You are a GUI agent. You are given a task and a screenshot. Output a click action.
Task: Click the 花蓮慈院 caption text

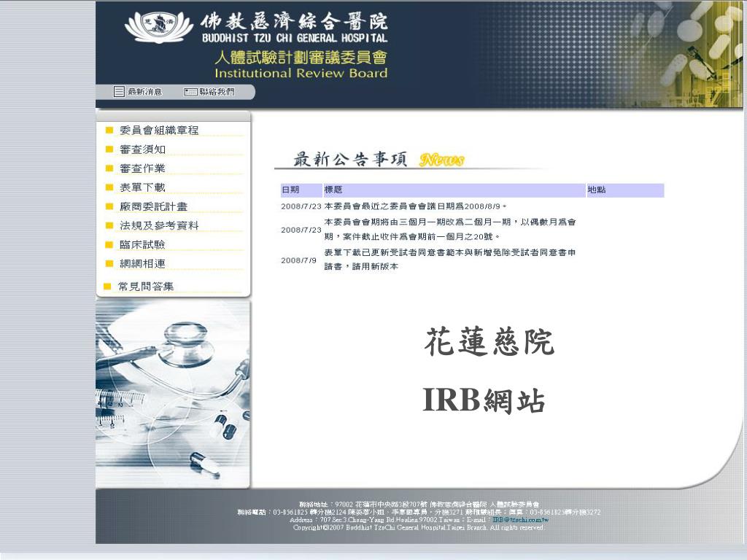(489, 342)
